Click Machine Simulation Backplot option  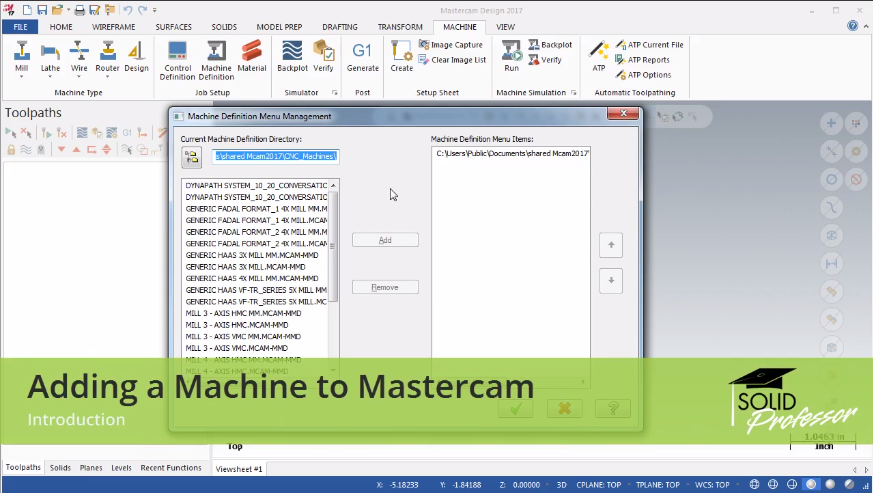tap(550, 45)
